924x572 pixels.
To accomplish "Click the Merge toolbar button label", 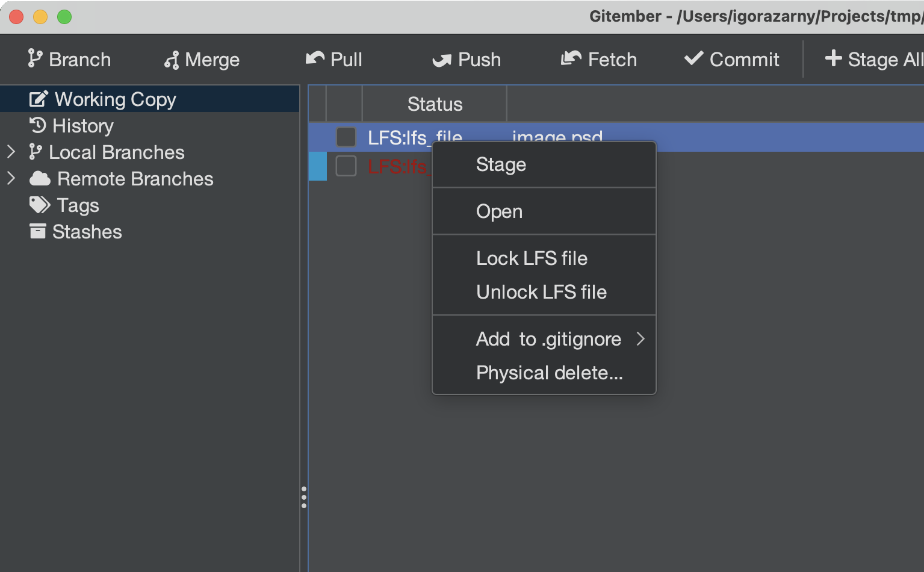I will coord(212,60).
